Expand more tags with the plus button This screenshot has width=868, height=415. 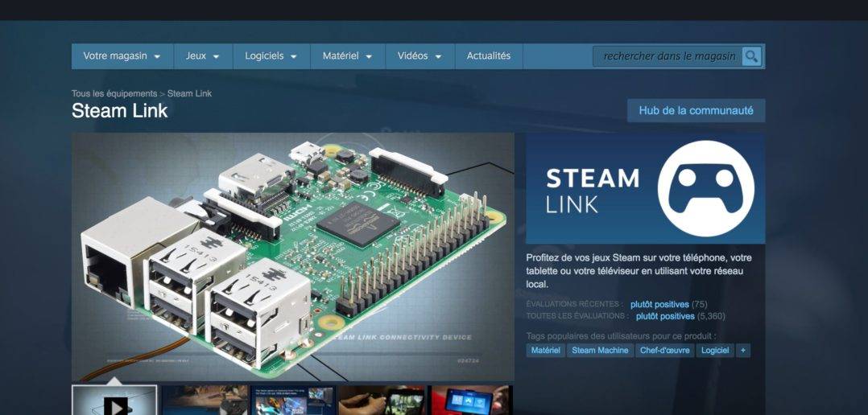[x=742, y=351]
